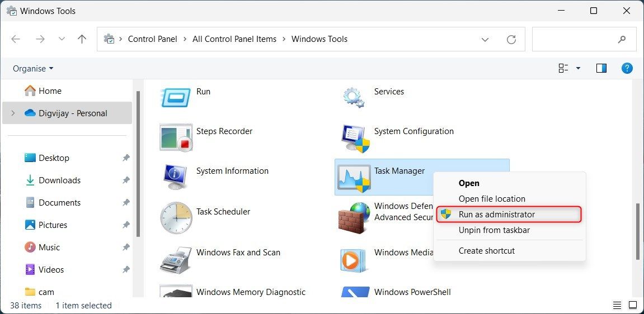Navigate to All Control Panel Items breadcrumb
The width and height of the screenshot is (644, 314).
234,39
